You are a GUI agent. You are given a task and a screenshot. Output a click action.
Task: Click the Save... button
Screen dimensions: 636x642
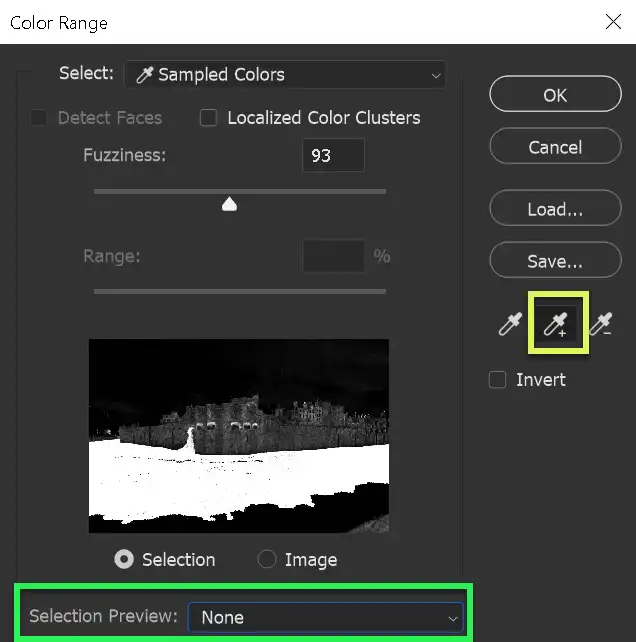555,260
